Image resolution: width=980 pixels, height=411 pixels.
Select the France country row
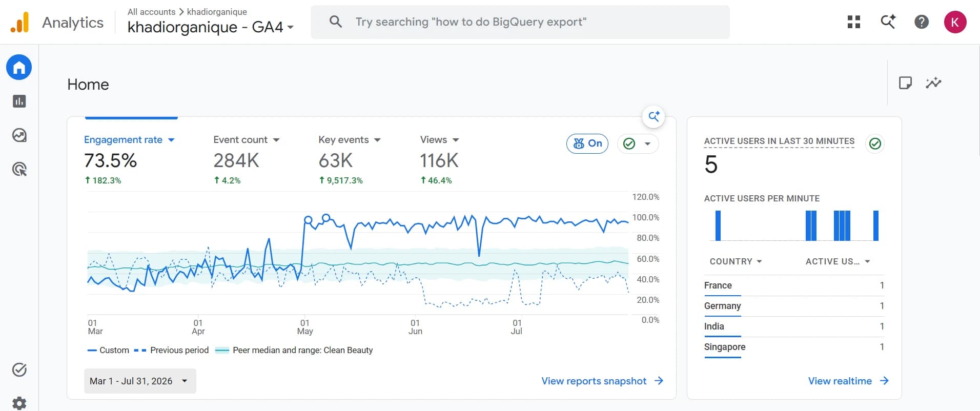tap(794, 285)
